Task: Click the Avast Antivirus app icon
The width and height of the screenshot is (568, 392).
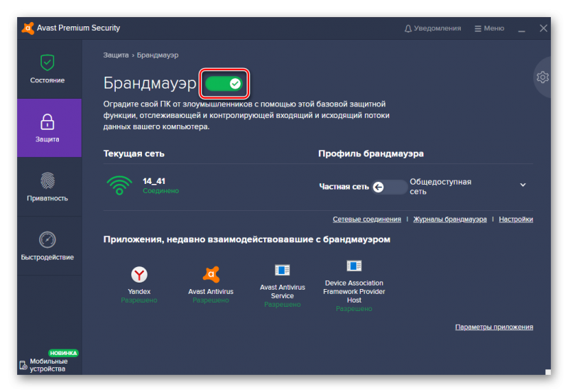Action: (211, 274)
